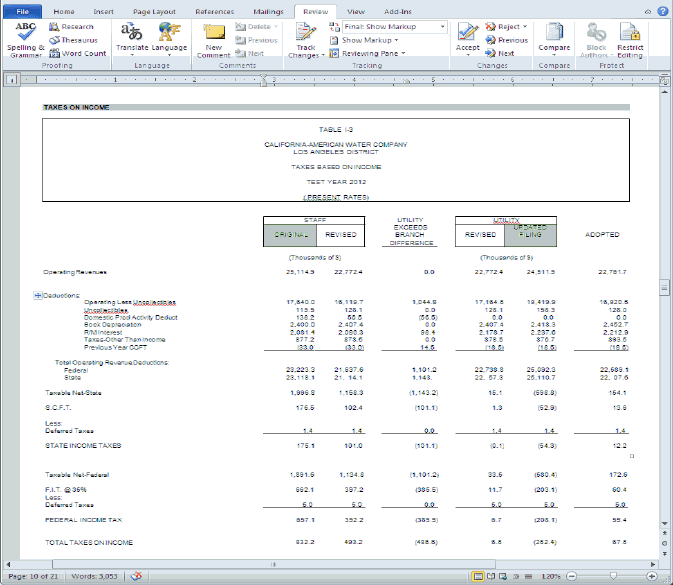
Task: Expand the Deductions section marker in the table
Action: 38,296
